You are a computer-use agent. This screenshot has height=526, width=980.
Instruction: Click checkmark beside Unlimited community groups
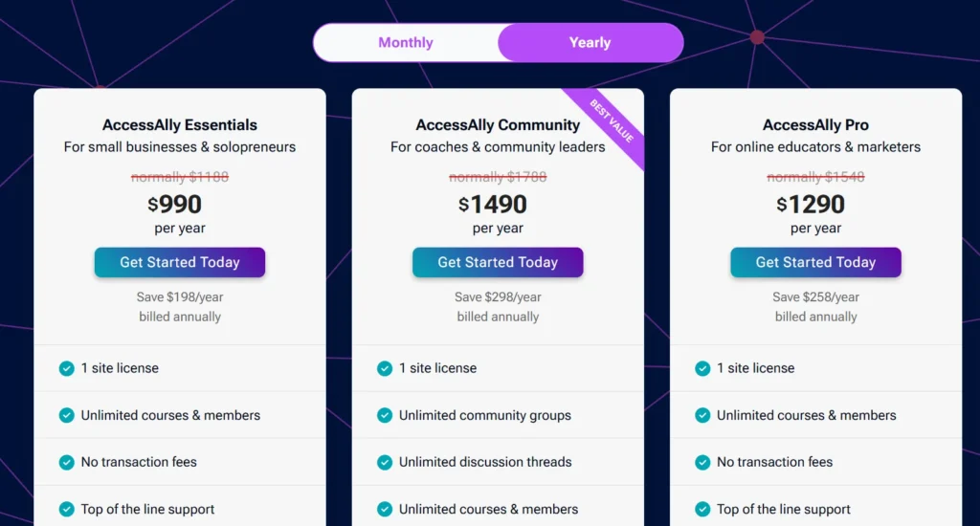385,415
